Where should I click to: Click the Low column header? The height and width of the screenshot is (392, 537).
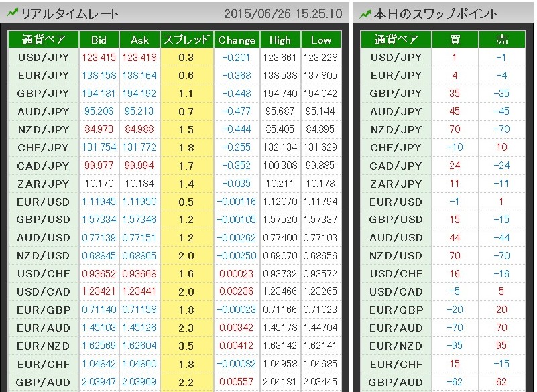[320, 40]
